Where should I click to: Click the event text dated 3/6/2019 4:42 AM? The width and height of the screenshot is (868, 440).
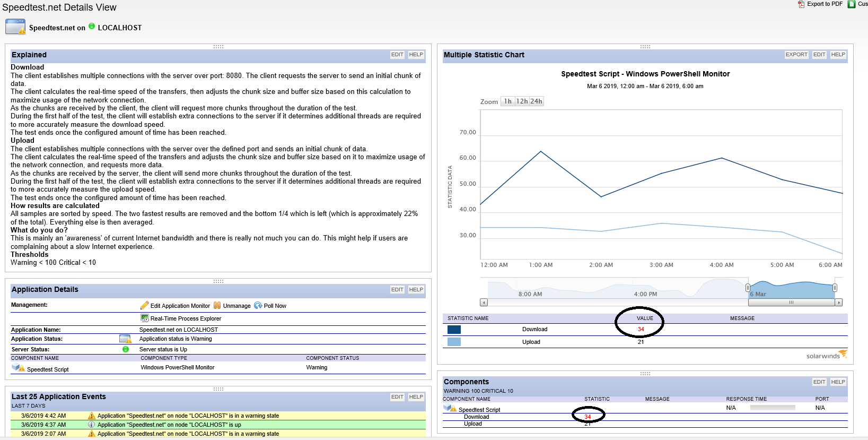188,416
